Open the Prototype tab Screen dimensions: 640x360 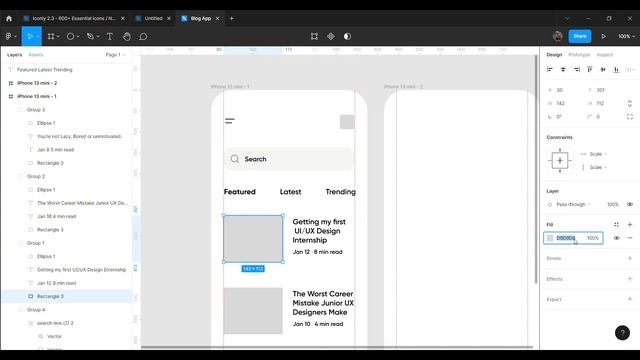pyautogui.click(x=579, y=55)
